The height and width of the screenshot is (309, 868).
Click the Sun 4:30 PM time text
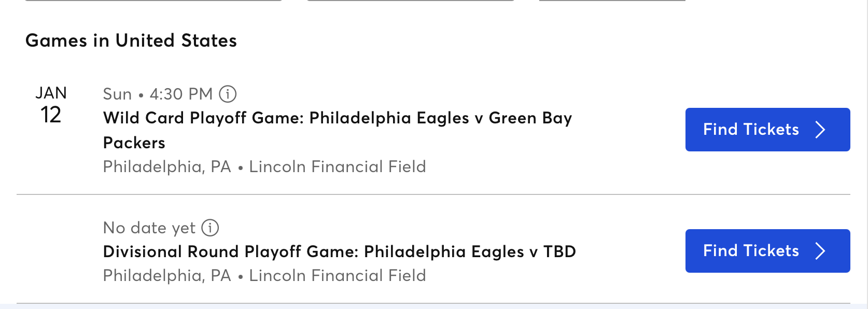pos(158,94)
